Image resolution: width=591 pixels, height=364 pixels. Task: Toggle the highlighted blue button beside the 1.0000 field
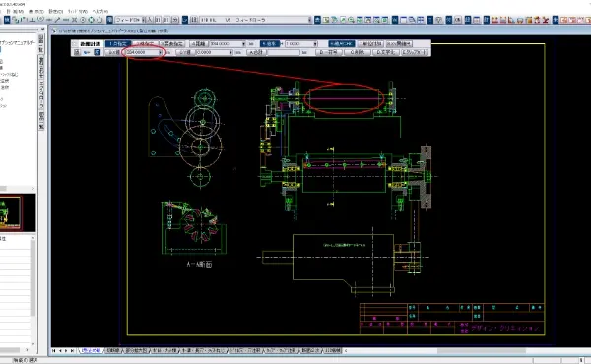[x=270, y=44]
